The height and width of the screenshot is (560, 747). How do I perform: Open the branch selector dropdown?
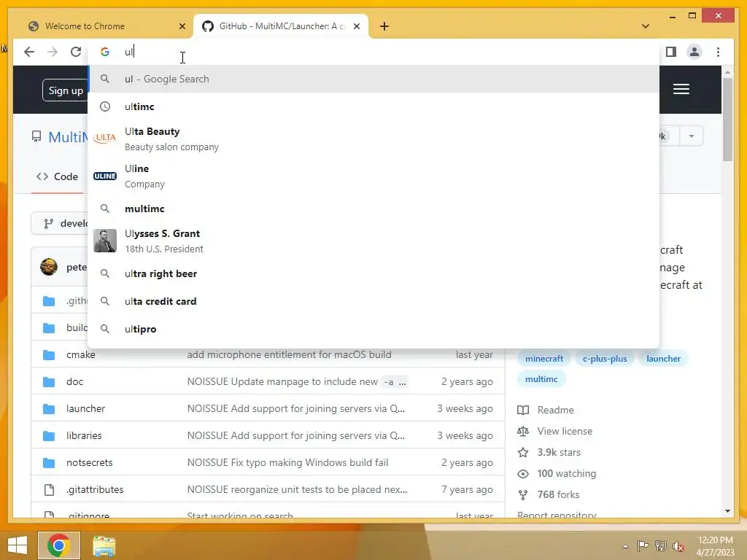click(60, 223)
